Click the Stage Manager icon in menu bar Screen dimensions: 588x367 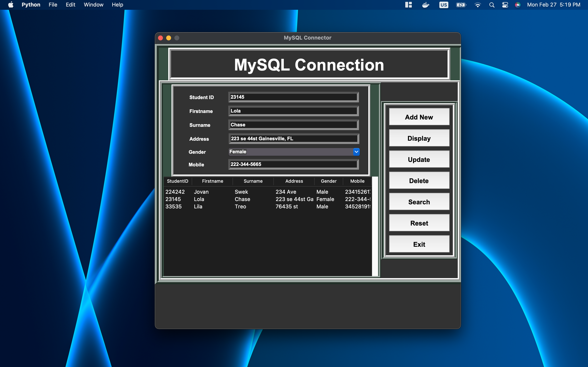pyautogui.click(x=409, y=5)
